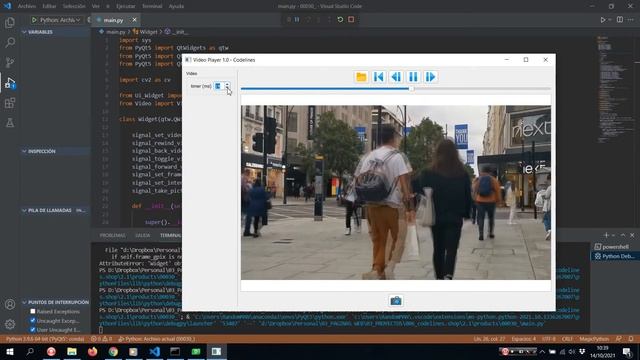Click the line and column indicator
Image resolution: width=640 pixels, height=360 pixels.
[489, 339]
